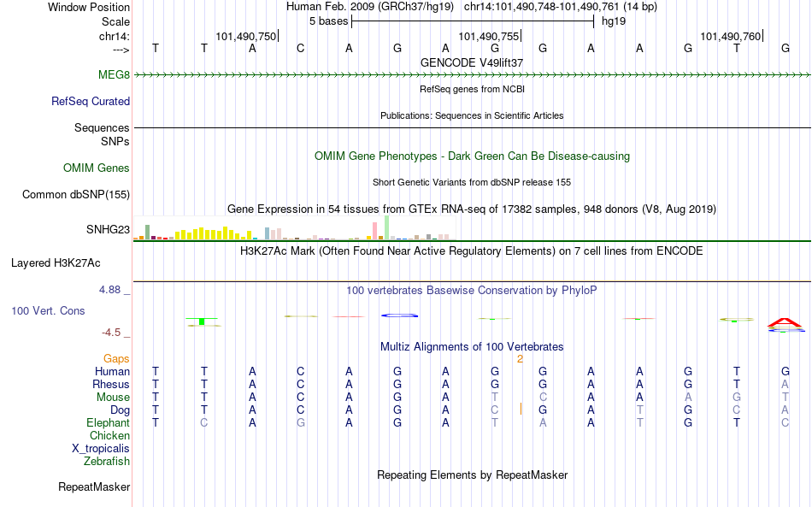This screenshot has width=812, height=507.
Task: Click the red 'A' PhyloP conservation glyph
Action: click(786, 322)
